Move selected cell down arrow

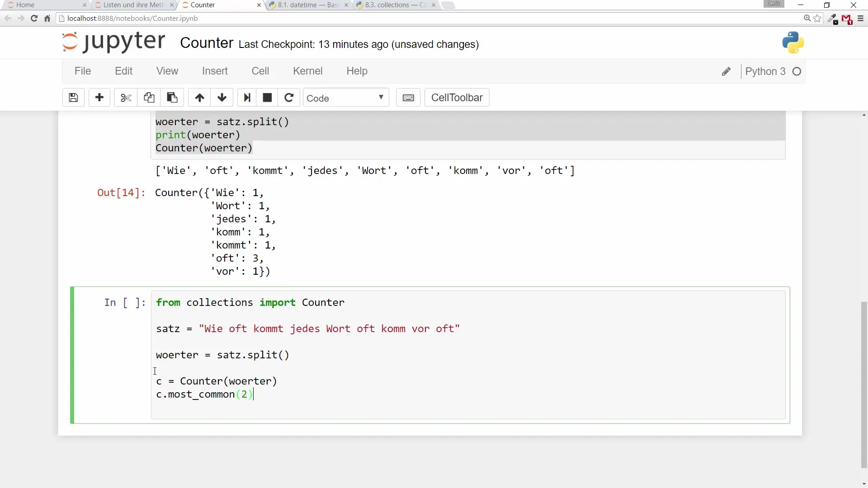tap(222, 98)
